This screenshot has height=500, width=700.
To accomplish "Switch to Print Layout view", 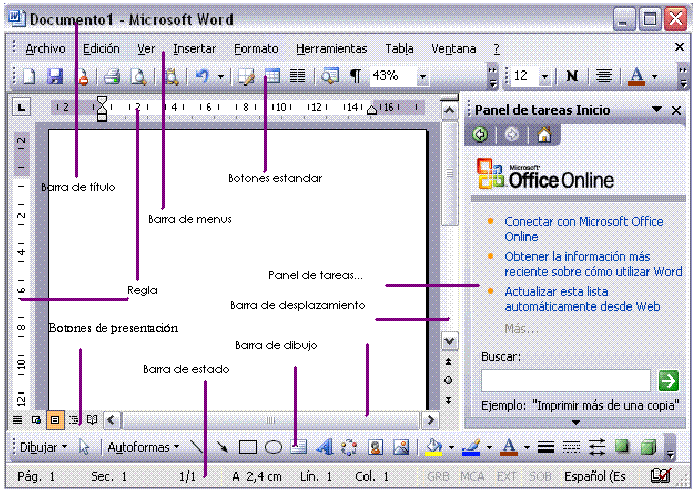I will (55, 420).
